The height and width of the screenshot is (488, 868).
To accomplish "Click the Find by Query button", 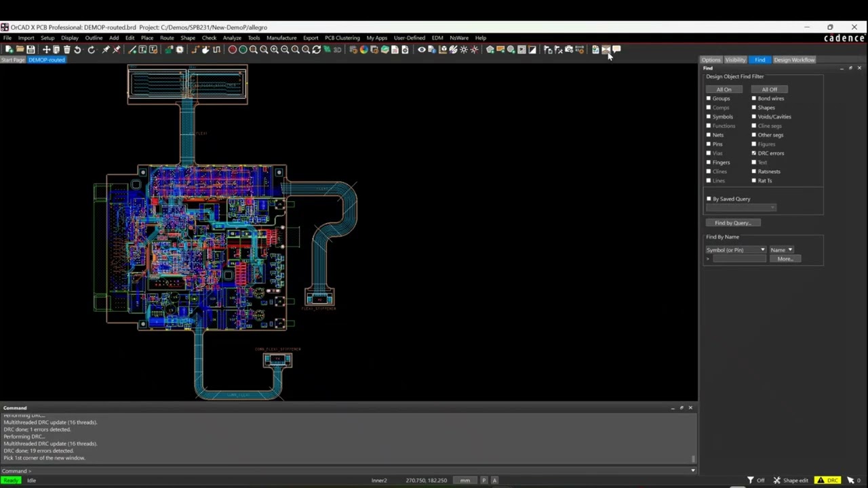I will pos(733,223).
